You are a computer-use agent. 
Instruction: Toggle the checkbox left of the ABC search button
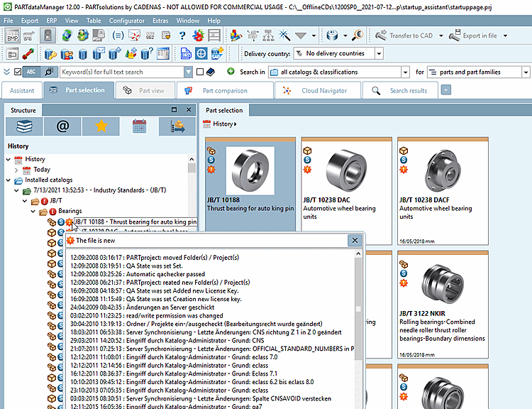pos(18,72)
